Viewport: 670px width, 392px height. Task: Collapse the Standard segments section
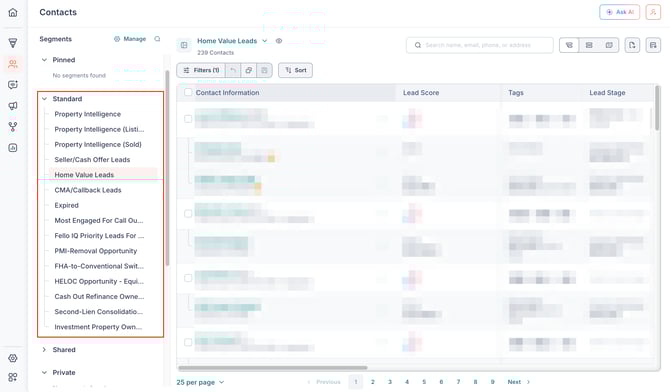click(x=44, y=99)
